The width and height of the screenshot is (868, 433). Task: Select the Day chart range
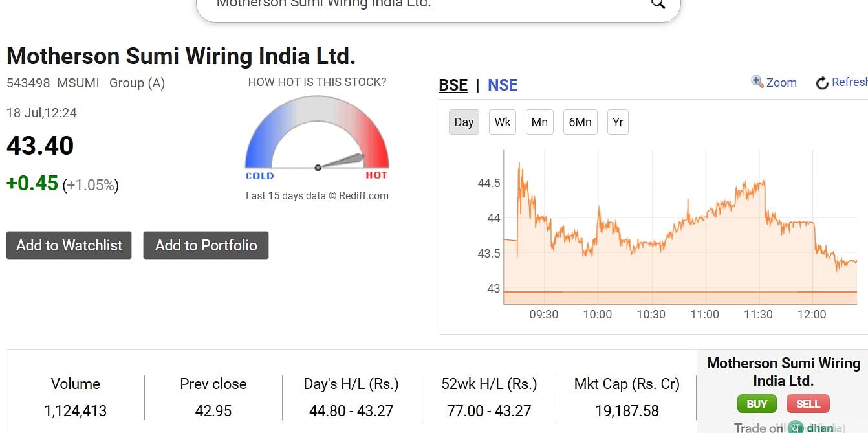[464, 122]
